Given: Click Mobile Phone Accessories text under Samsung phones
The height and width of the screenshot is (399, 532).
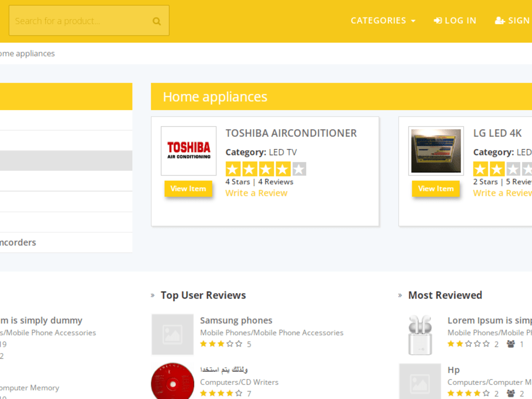Looking at the screenshot, I should 272,333.
